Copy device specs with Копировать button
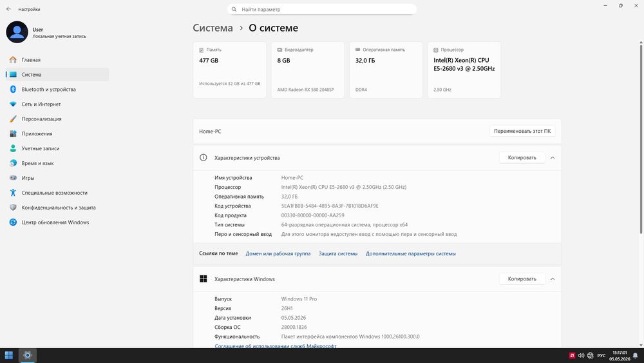The height and width of the screenshot is (363, 644). [522, 157]
